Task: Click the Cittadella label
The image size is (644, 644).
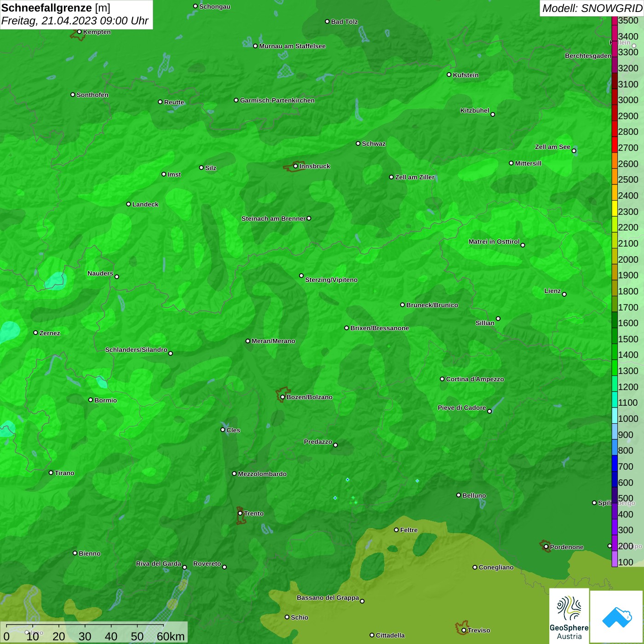Action: (390, 635)
